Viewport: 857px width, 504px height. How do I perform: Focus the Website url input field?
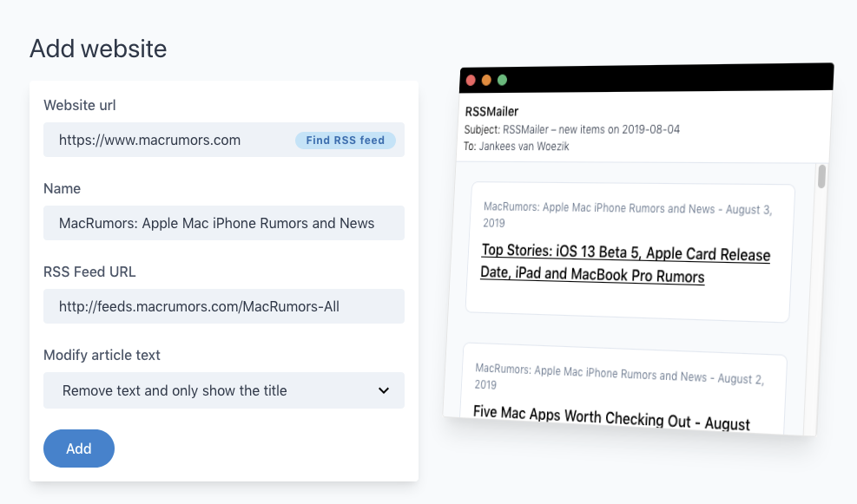tap(224, 140)
